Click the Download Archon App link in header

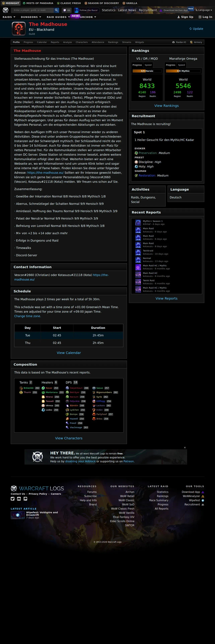tap(174, 10)
